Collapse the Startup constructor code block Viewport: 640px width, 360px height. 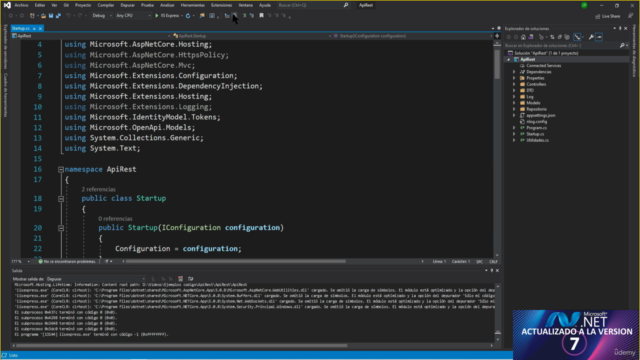tap(61, 228)
